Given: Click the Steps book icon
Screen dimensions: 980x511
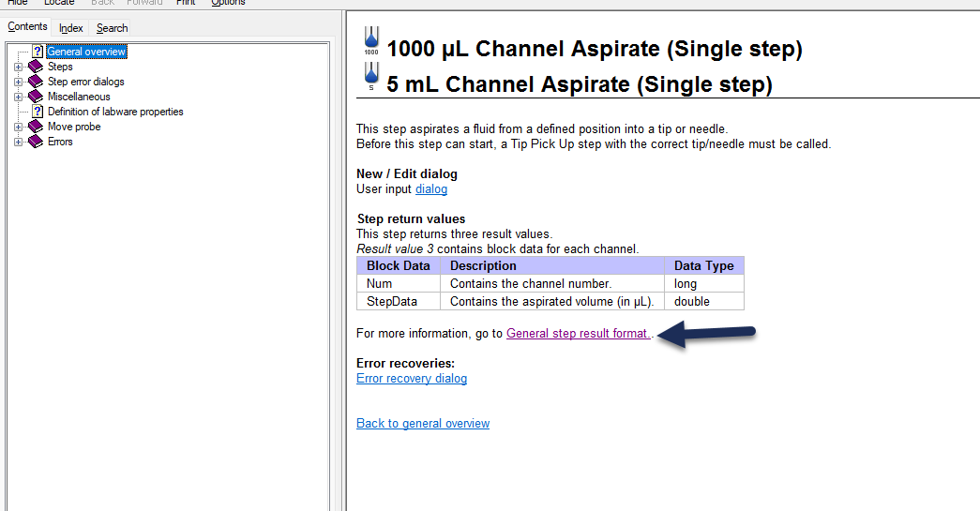Looking at the screenshot, I should (x=36, y=67).
